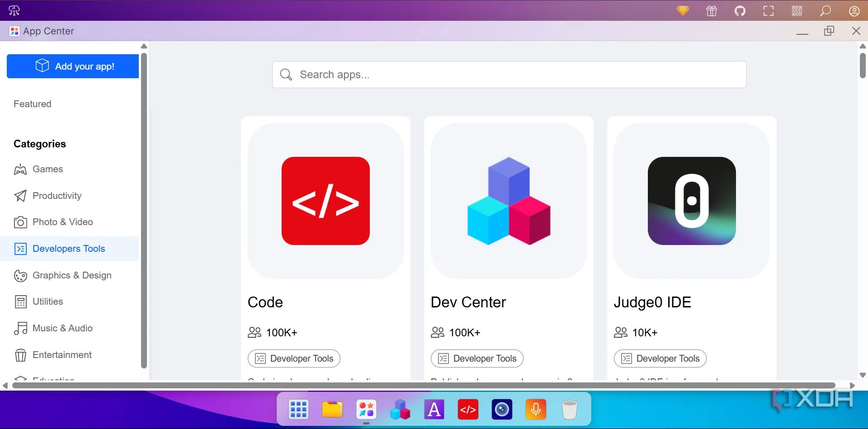Screen dimensions: 868x429
Task: Open the launcher grid icon in dock
Action: pyautogui.click(x=298, y=410)
